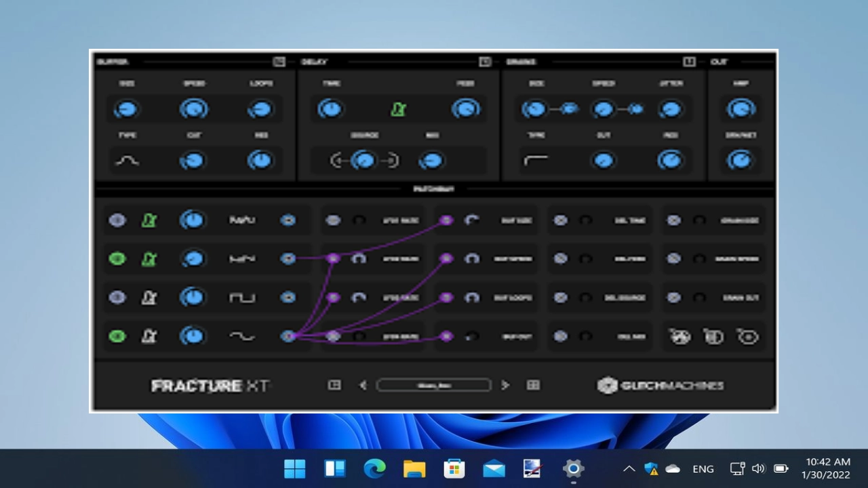This screenshot has width=868, height=488.
Task: Enable LFO 1 power toggle
Action: click(x=117, y=220)
